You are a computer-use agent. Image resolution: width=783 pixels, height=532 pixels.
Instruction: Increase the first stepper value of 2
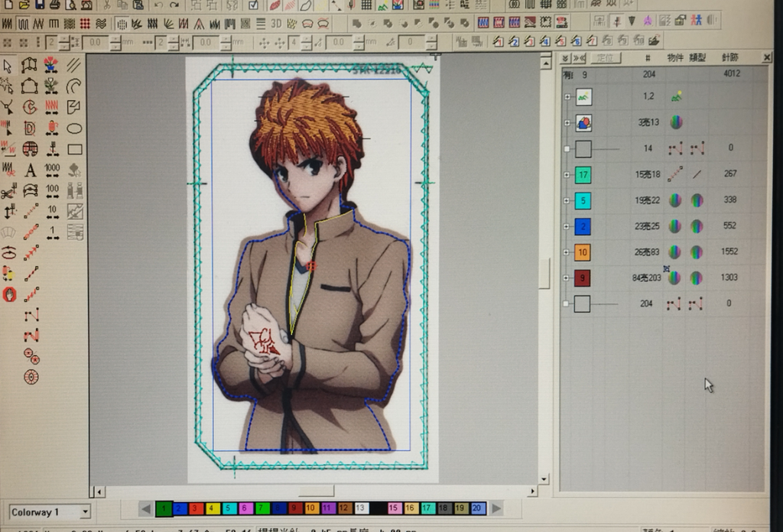point(64,40)
